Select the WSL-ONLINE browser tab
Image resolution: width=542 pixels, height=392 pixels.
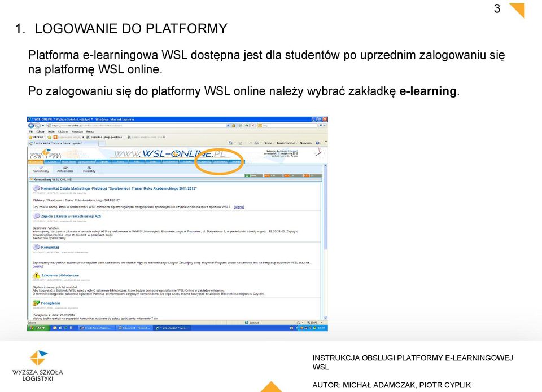pos(63,143)
